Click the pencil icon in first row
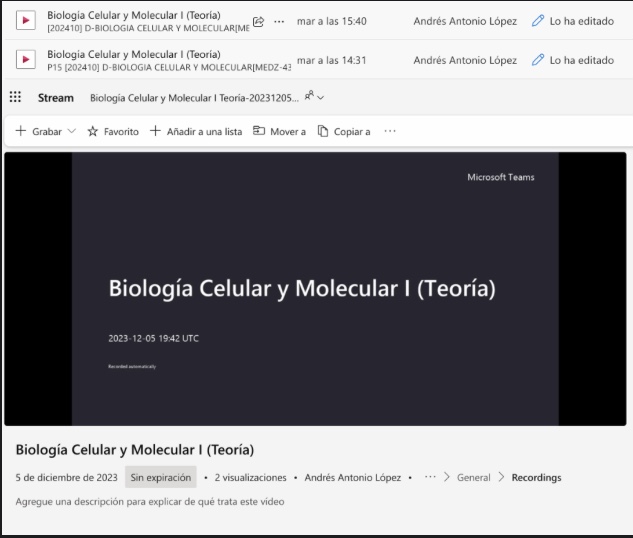Viewport: 633px width, 538px height. tap(538, 21)
